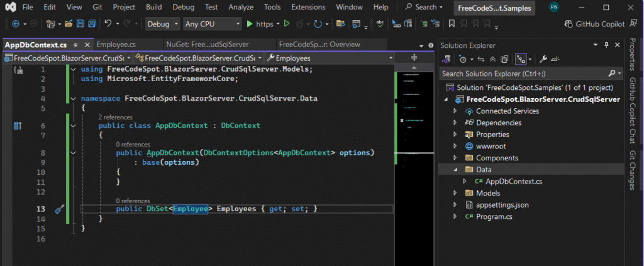The height and width of the screenshot is (266, 644).
Task: Open the https launch profile dropdown arrow
Action: (278, 25)
